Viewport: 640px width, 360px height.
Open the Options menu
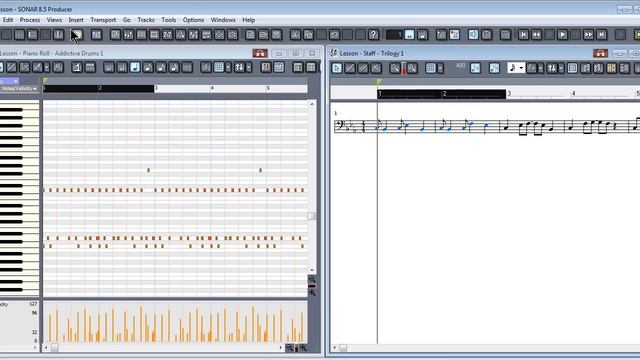coord(193,20)
